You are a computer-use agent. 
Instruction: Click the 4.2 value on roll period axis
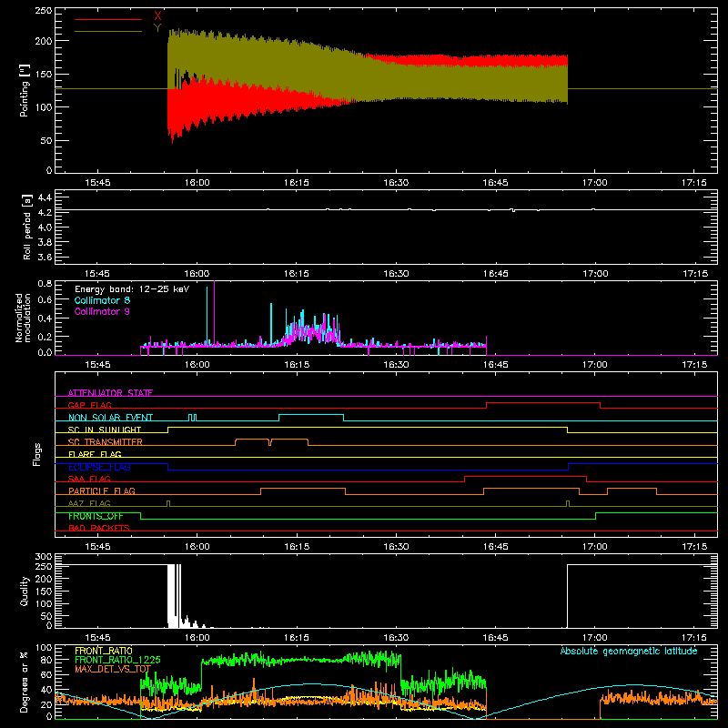45,213
